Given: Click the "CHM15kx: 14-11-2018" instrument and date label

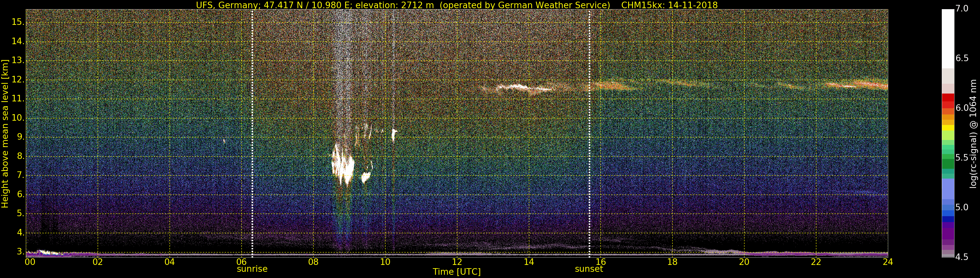Looking at the screenshot, I should click(x=669, y=5).
